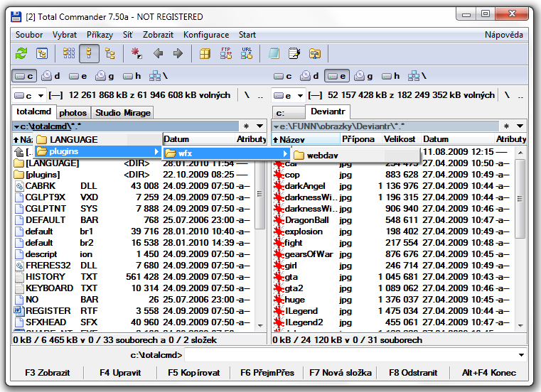Open left panel directory hotlist asterisk

[x=246, y=126]
